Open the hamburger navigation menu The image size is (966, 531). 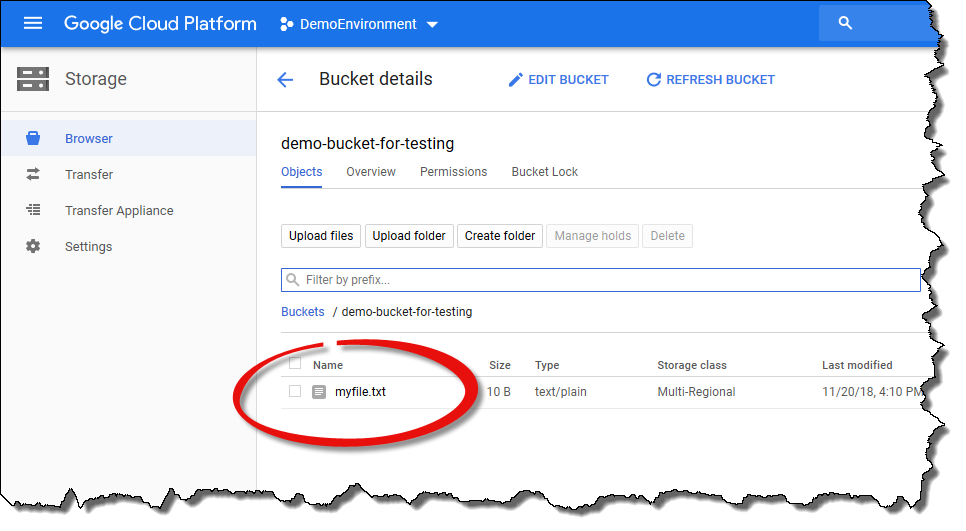pyautogui.click(x=33, y=23)
